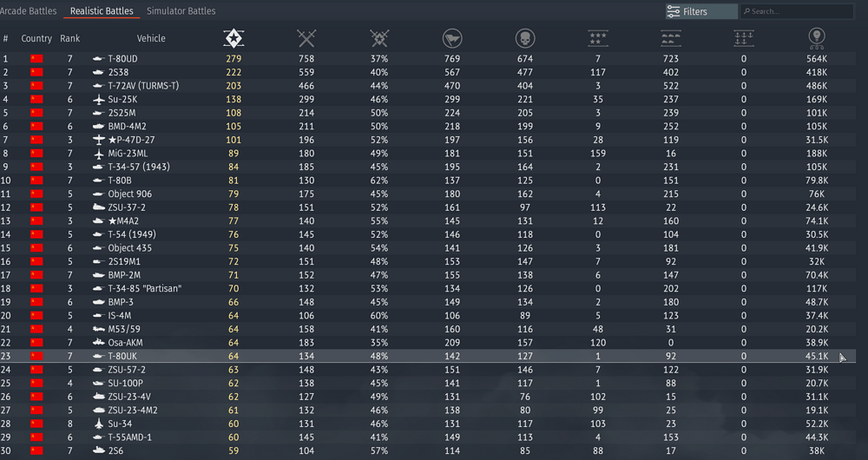Viewport: 868px width, 460px height.
Task: Switch to Simulator Battles tab
Action: 181,11
